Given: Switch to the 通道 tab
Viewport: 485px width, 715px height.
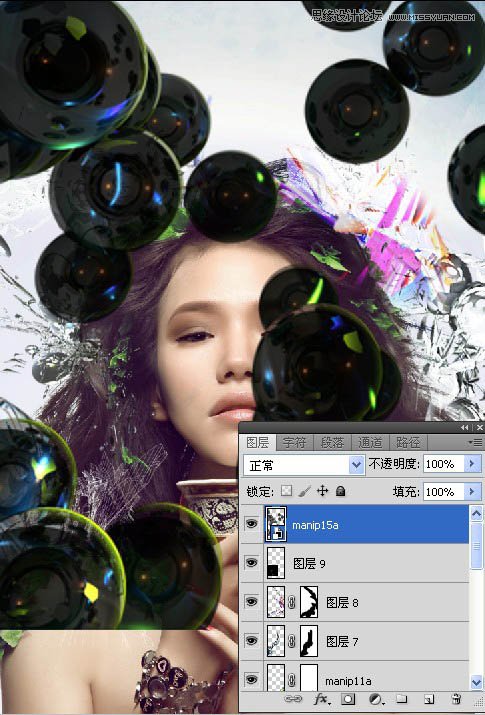Looking at the screenshot, I should (370, 442).
